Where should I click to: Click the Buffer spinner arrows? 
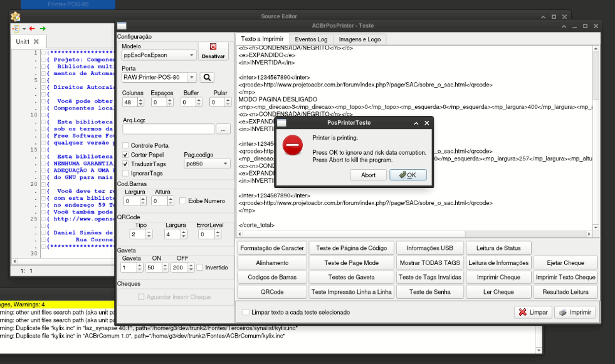tap(199, 102)
